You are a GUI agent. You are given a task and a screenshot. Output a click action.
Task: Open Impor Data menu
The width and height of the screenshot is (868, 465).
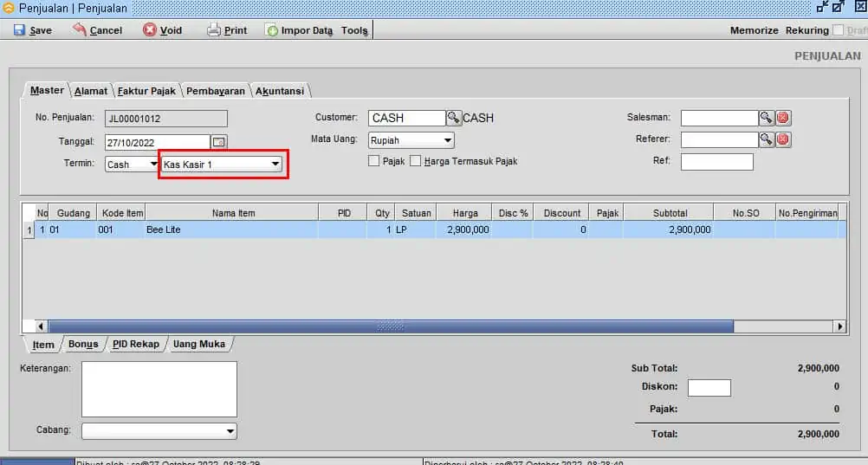(300, 30)
